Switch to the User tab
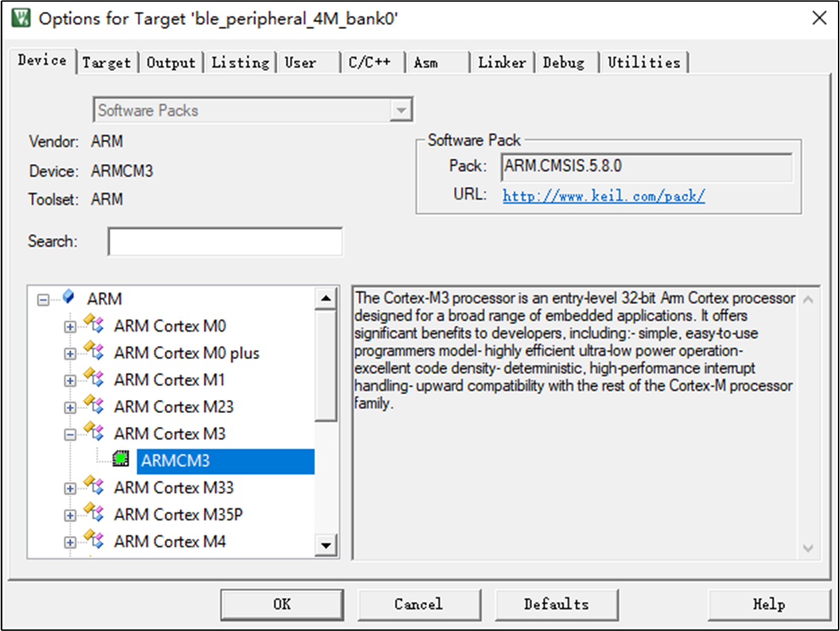Image resolution: width=840 pixels, height=631 pixels. pyautogui.click(x=309, y=62)
